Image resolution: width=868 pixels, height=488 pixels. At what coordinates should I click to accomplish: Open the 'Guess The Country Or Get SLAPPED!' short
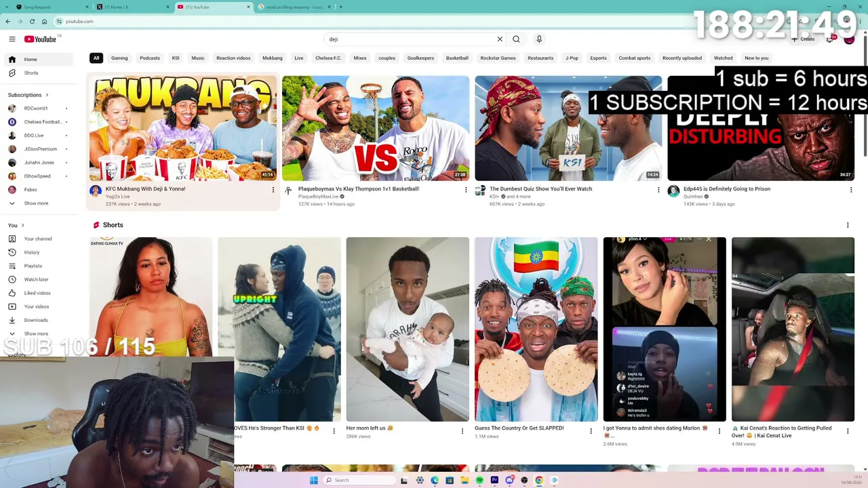(536, 329)
